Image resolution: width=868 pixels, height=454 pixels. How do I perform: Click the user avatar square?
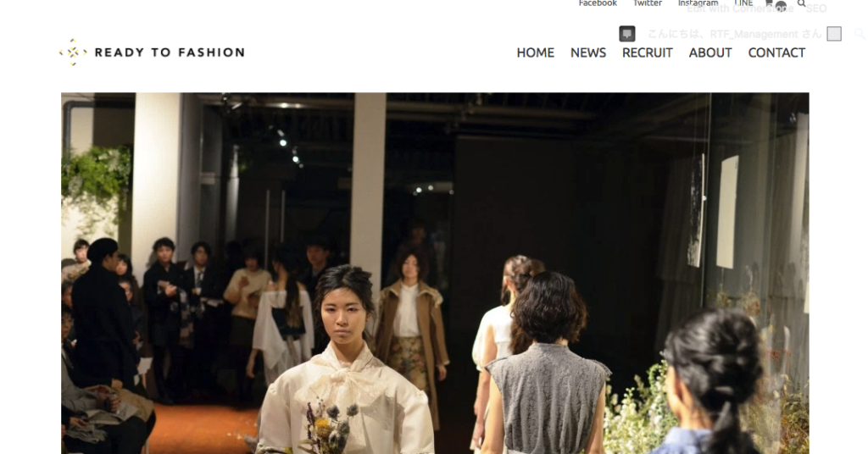click(x=834, y=34)
